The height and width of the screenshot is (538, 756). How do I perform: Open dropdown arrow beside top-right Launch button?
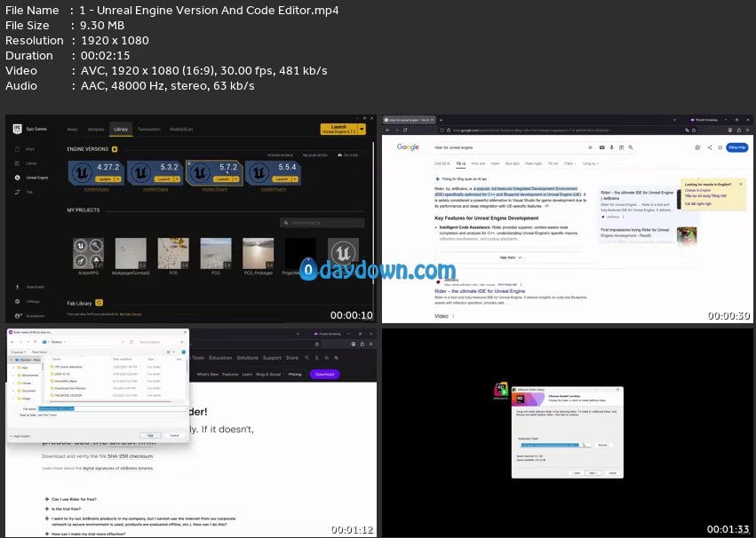click(362, 129)
